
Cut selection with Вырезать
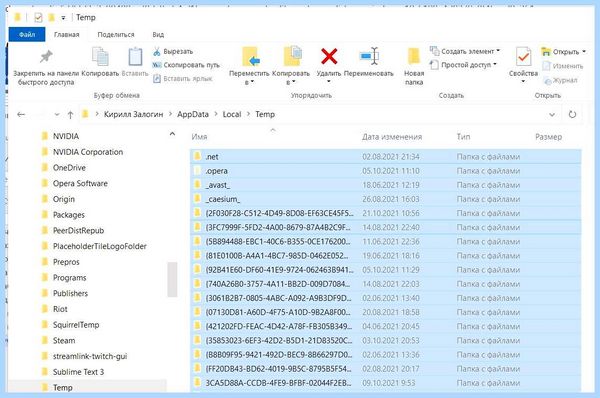point(173,52)
